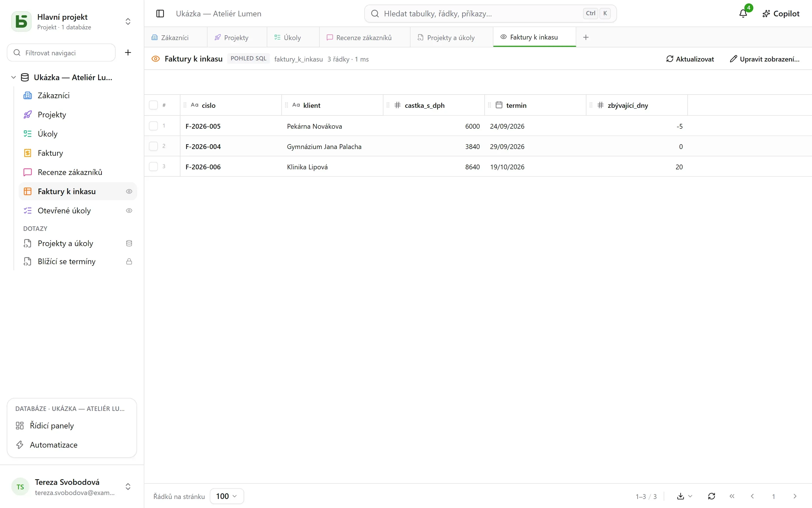Switch to the Projekty tab
This screenshot has height=508, width=812.
(237, 37)
